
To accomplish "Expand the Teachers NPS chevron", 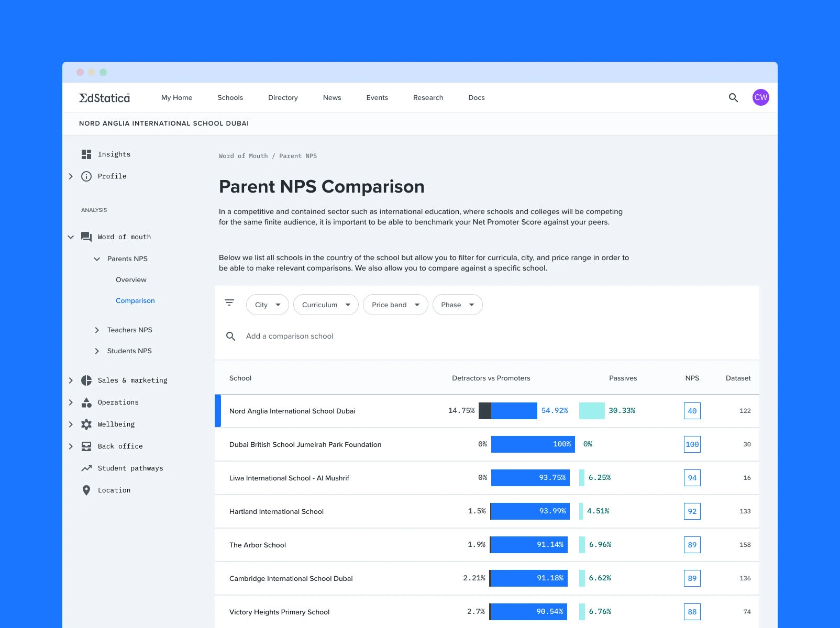I will [97, 330].
